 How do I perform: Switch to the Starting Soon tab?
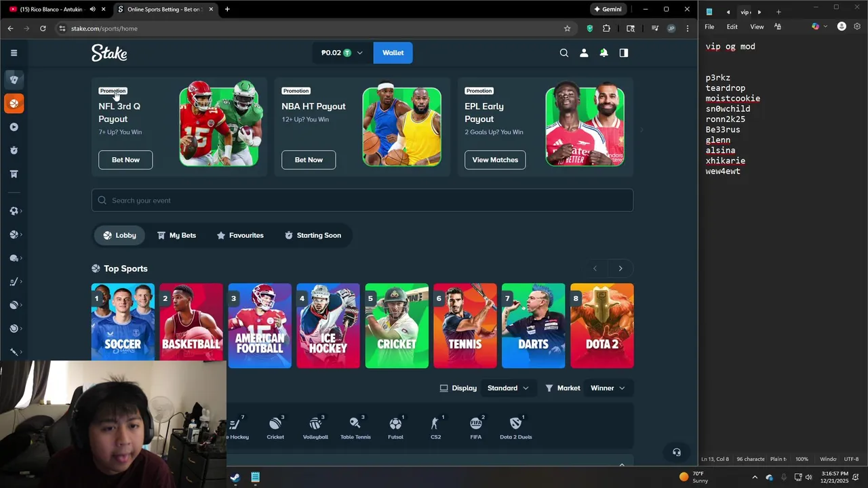[x=313, y=235]
